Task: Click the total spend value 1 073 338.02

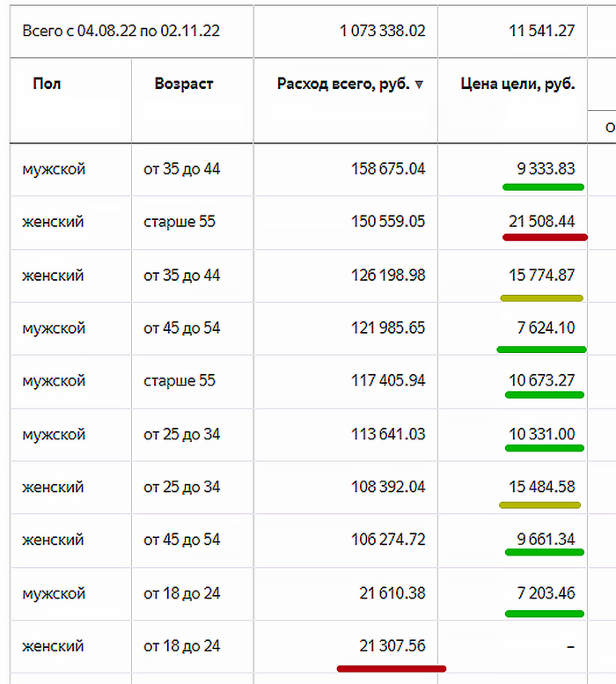Action: tap(382, 31)
